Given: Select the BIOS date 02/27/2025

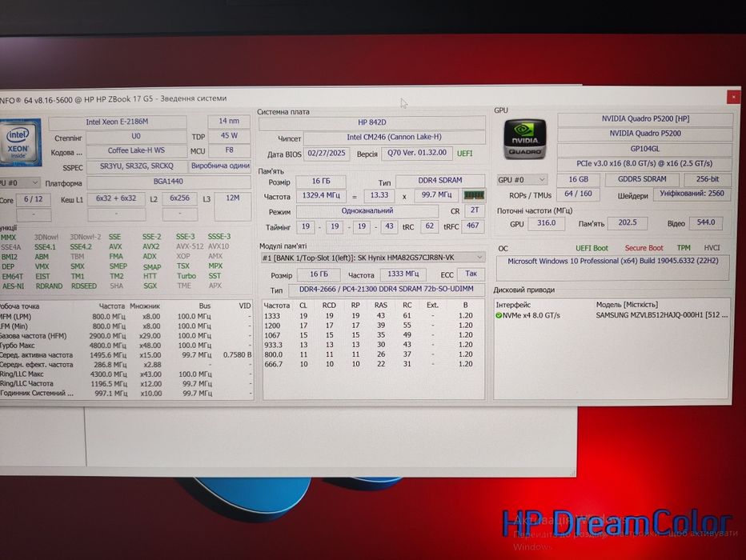Looking at the screenshot, I should (x=327, y=153).
